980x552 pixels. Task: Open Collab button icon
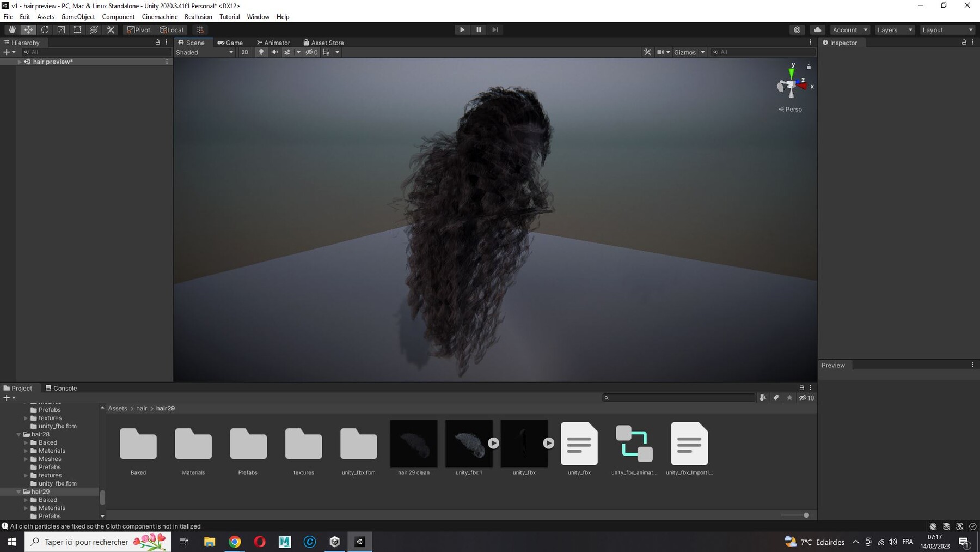coord(797,30)
